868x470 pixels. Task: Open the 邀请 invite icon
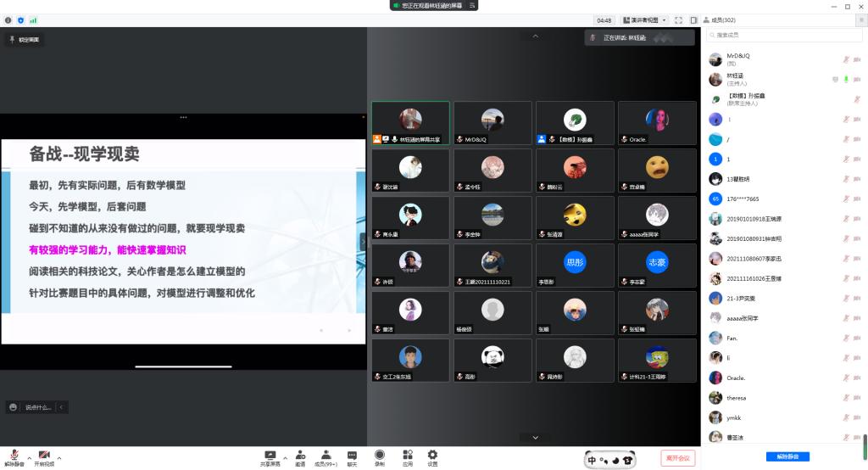300,455
